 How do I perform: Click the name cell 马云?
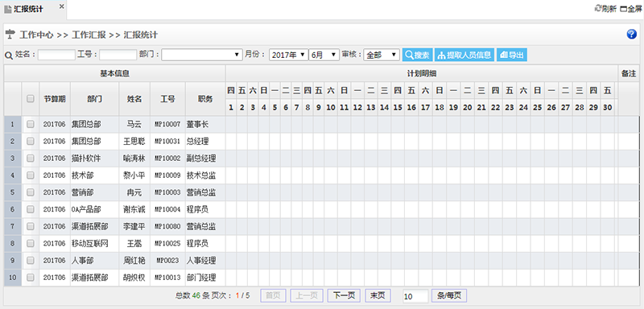click(x=134, y=124)
